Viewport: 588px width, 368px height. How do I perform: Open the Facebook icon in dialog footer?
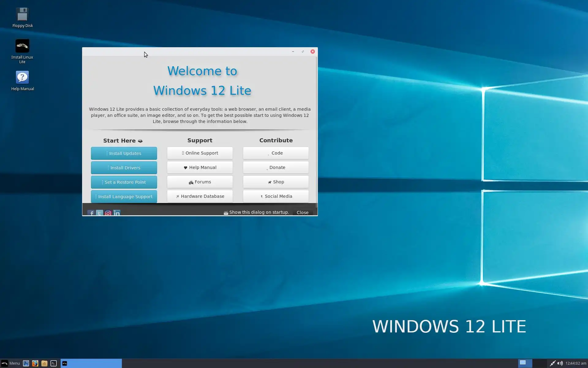(x=91, y=213)
